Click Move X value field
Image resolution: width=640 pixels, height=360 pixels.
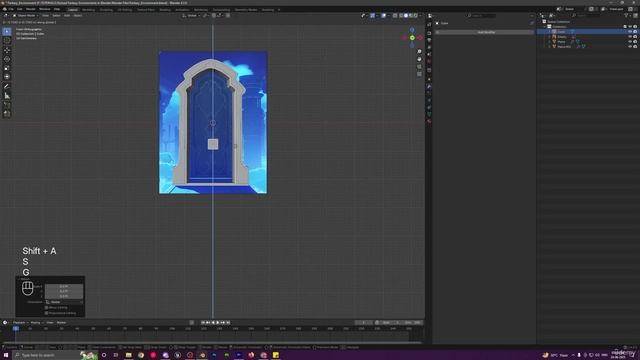point(64,287)
